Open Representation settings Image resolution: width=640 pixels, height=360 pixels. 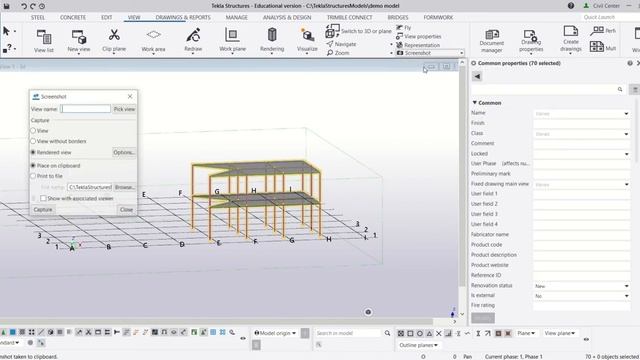coord(418,45)
